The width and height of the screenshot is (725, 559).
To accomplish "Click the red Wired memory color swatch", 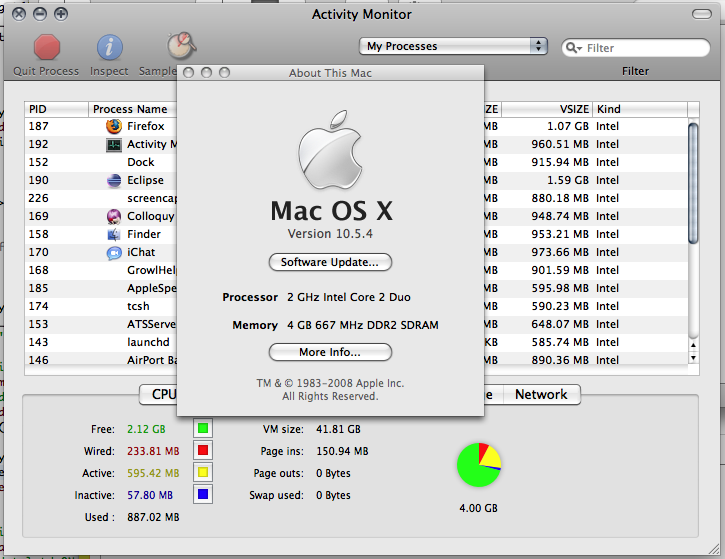I will point(203,450).
